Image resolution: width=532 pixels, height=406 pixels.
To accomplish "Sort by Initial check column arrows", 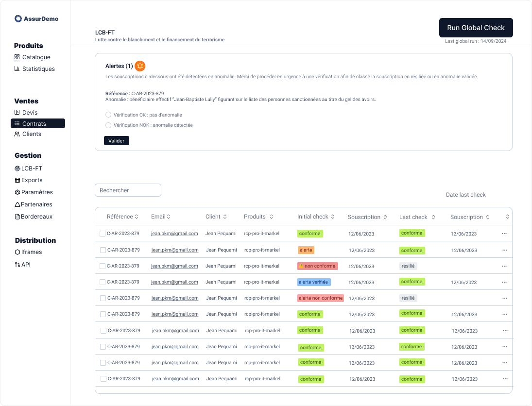I will tap(332, 217).
